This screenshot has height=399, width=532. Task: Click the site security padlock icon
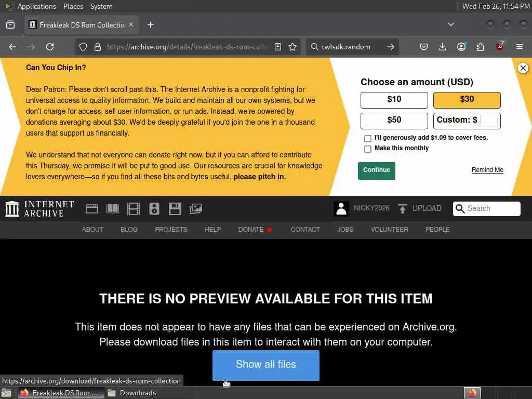pyautogui.click(x=98, y=47)
